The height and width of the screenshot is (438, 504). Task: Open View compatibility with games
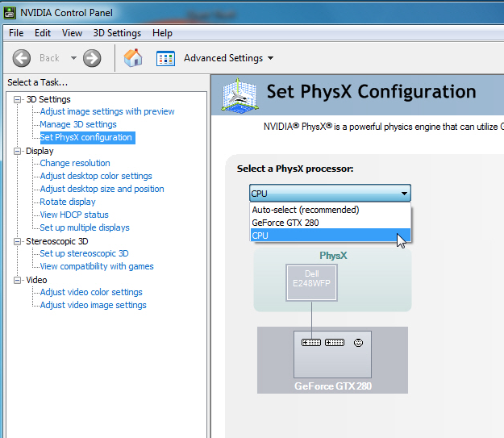pos(97,267)
